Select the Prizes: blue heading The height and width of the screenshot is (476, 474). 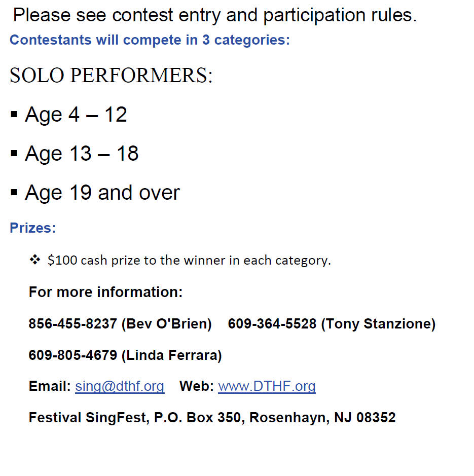(33, 228)
